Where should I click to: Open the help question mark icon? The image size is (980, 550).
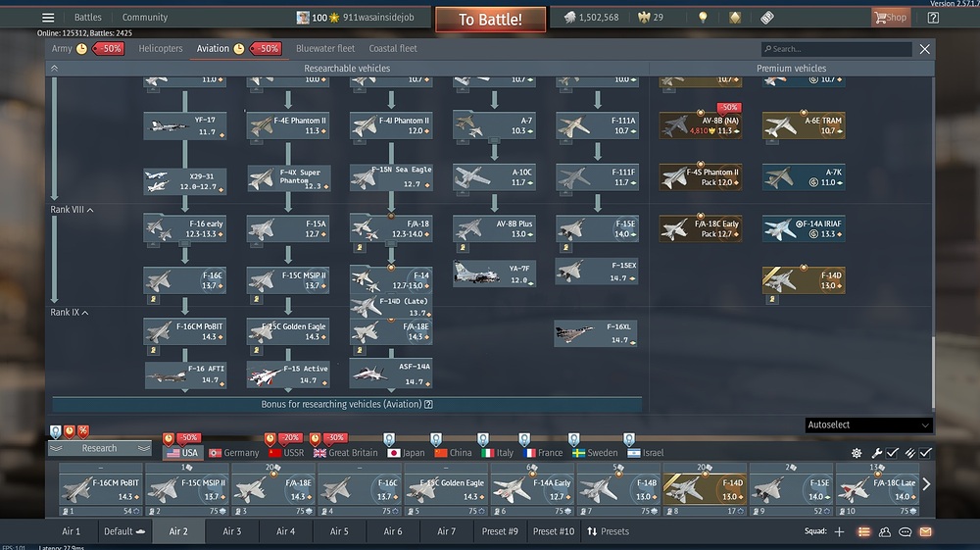pyautogui.click(x=933, y=18)
